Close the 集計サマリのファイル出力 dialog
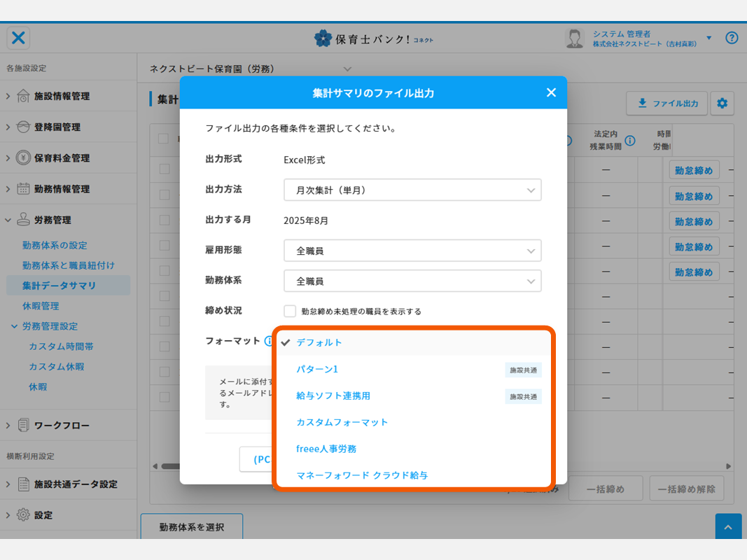747x560 pixels. (x=551, y=92)
